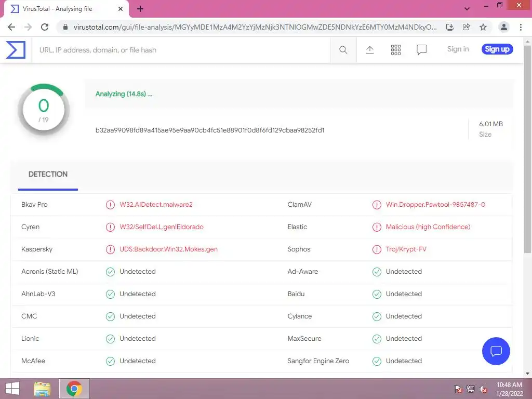Open the apps grid icon
The image size is (532, 399).
pyautogui.click(x=395, y=50)
